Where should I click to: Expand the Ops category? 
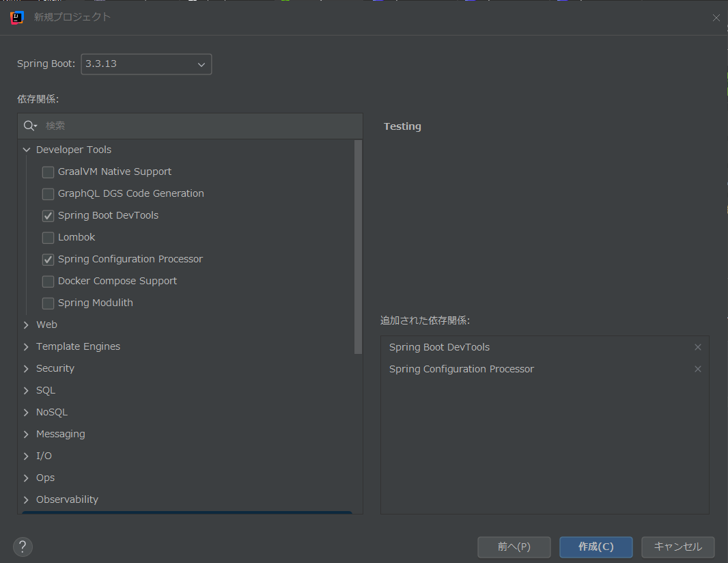point(27,478)
